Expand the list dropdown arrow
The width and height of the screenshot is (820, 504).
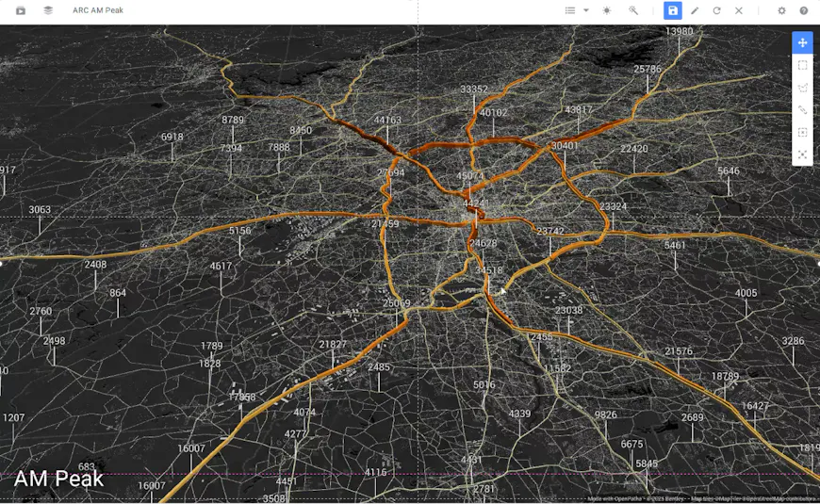pyautogui.click(x=586, y=10)
